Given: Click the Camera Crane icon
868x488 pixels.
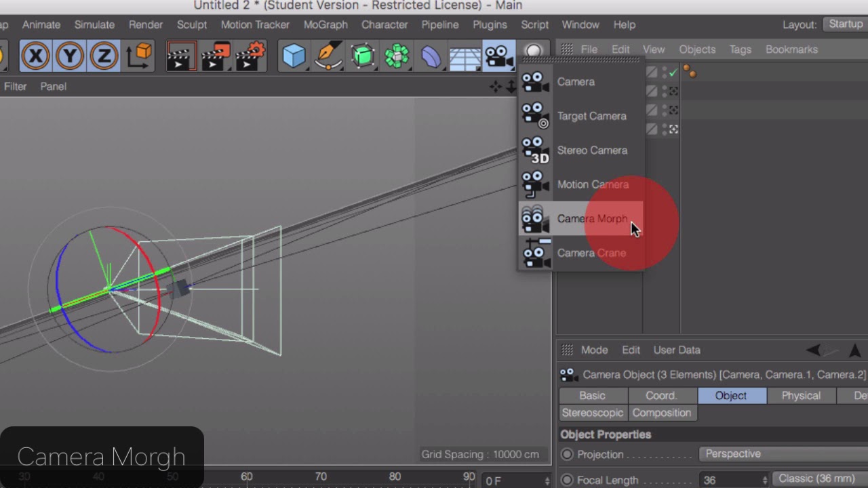Looking at the screenshot, I should tap(536, 253).
